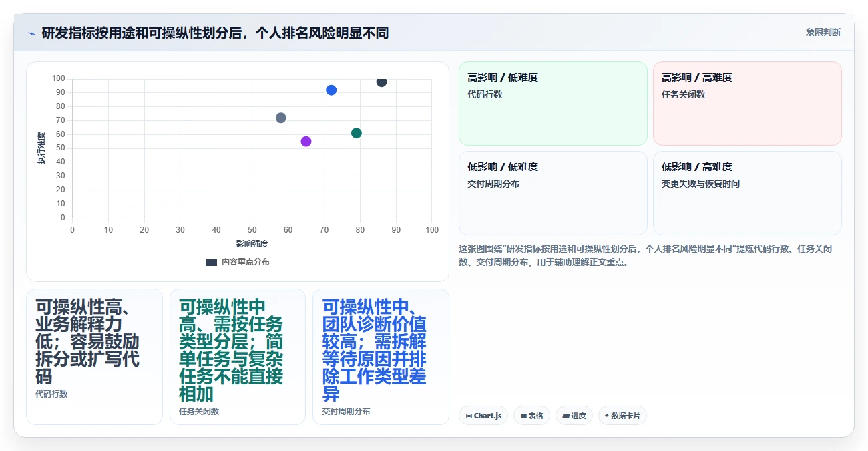Click the main title 研发指标按用途和可操纵性划分后
868x451 pixels.
[215, 33]
